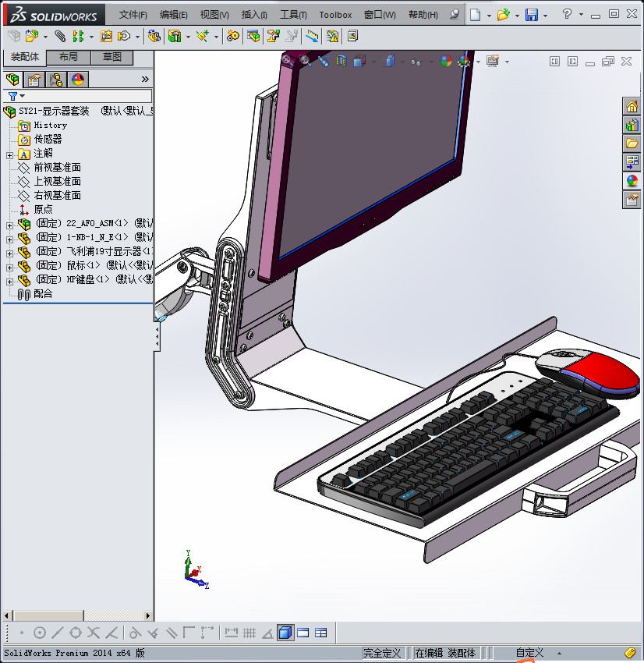
Task: Click the red mouse model in viewport
Action: tap(589, 372)
